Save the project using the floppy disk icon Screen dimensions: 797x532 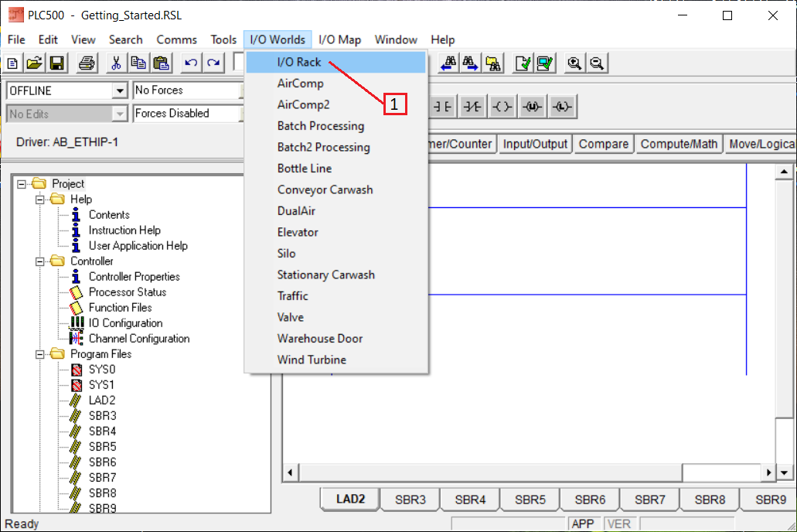[x=57, y=63]
